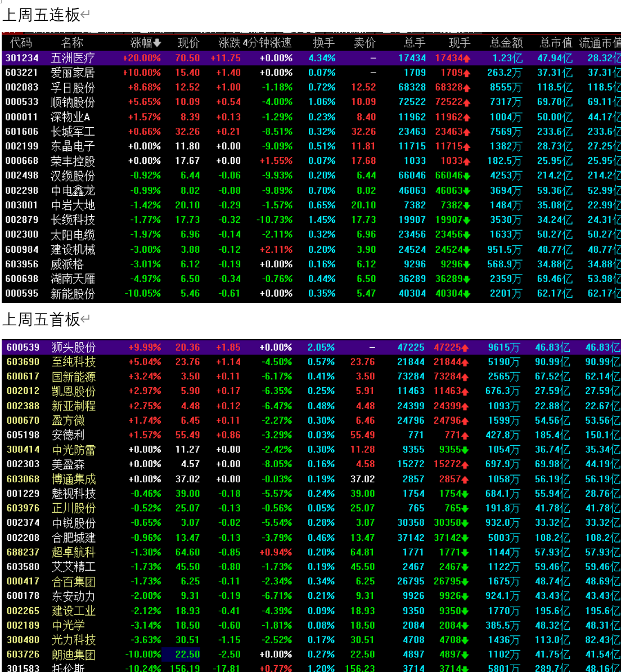Click the 换手 column header
Image resolution: width=621 pixels, height=672 pixels.
[x=324, y=43]
